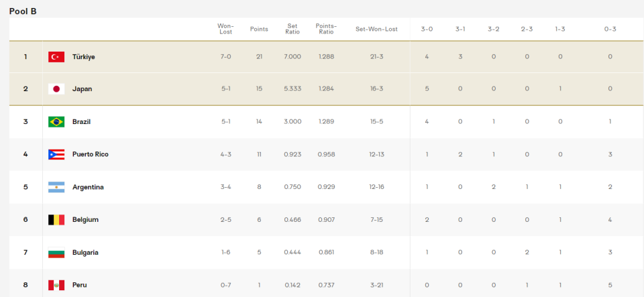The image size is (644, 297).
Task: Select Peru's 0.737 points ratio
Action: click(x=326, y=285)
